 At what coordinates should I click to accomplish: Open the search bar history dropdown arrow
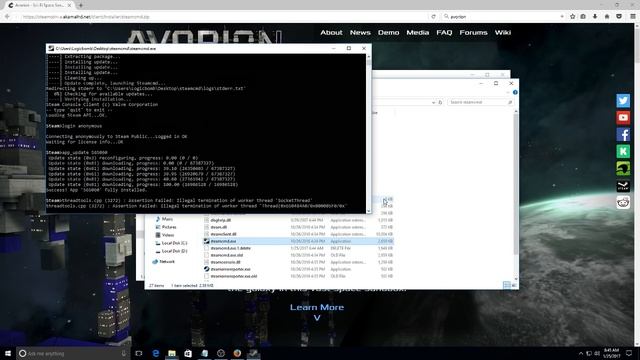point(562,17)
